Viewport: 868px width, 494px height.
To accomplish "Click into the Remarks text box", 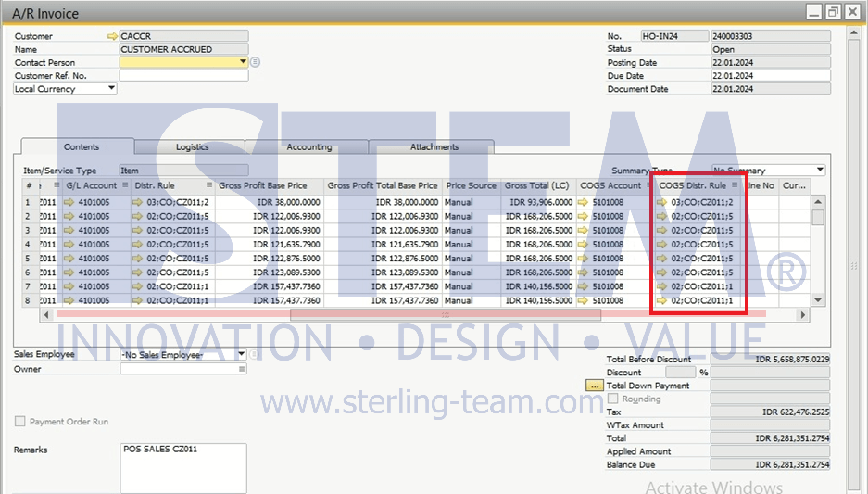I will (x=183, y=468).
